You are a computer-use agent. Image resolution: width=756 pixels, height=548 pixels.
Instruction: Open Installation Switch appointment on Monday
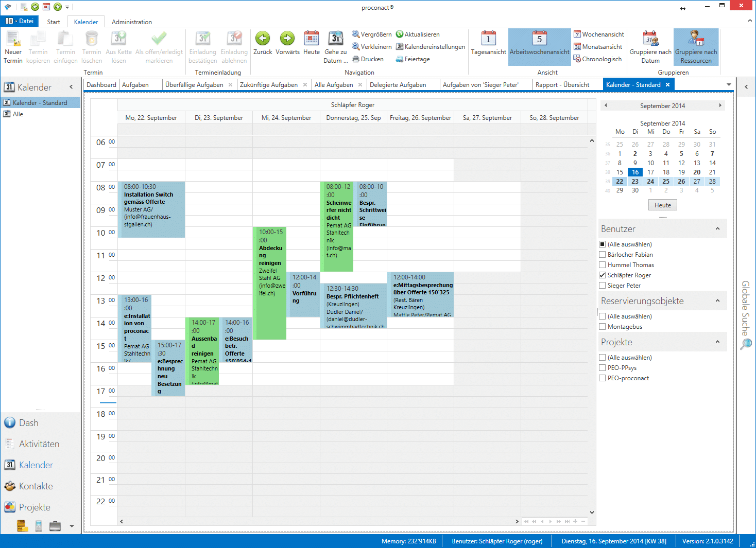[x=151, y=209]
